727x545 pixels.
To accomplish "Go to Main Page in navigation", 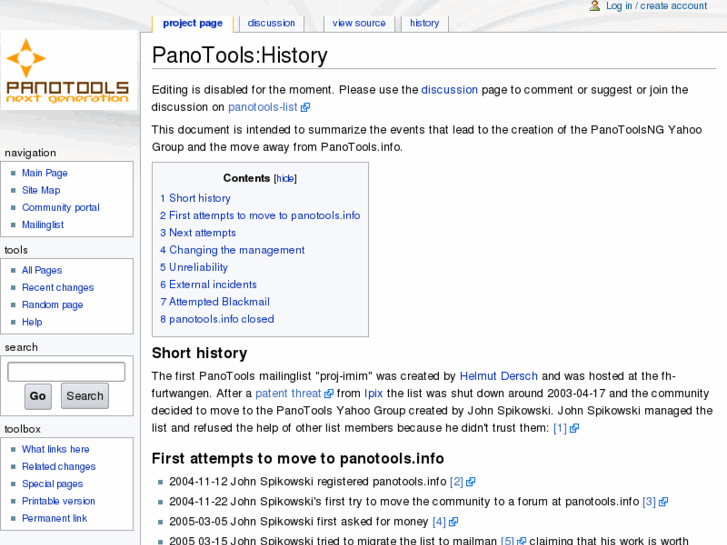I will (45, 173).
